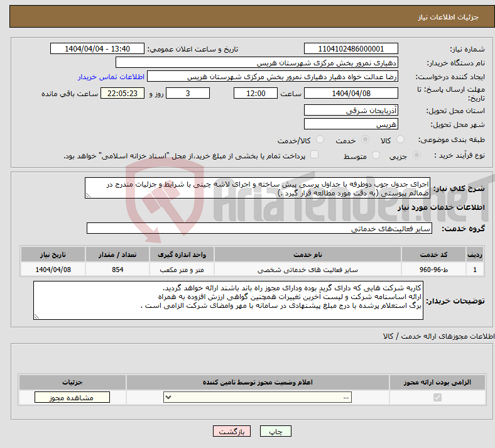Click row number 1 cell
This screenshot has height=448, width=495.
475,270
